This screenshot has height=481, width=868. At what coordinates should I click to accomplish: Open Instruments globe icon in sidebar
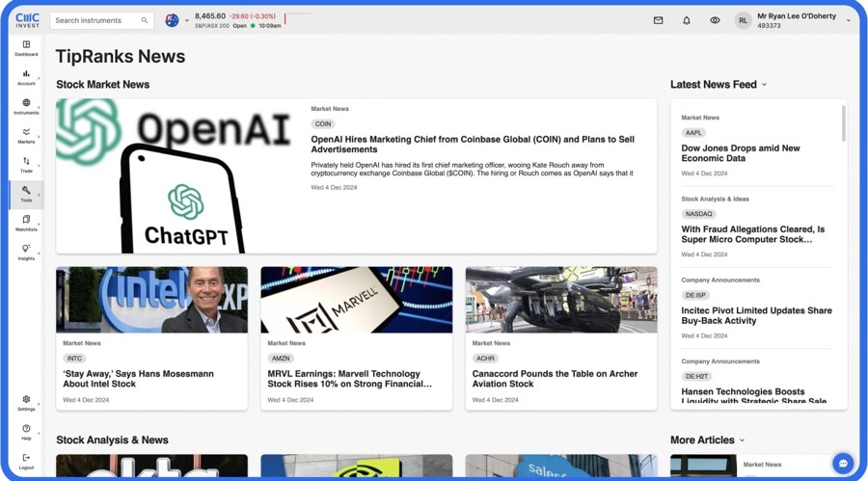[x=26, y=106]
